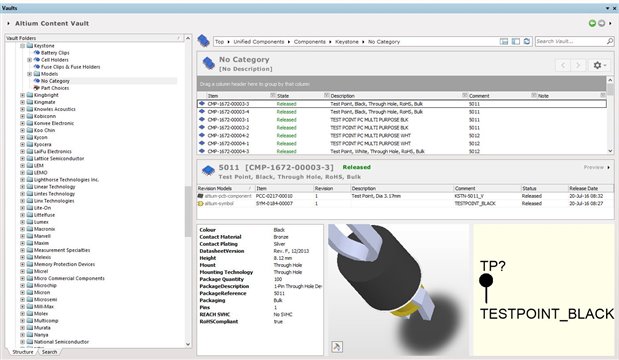
Task: Go to previous page with left chevron
Action: coord(563,65)
